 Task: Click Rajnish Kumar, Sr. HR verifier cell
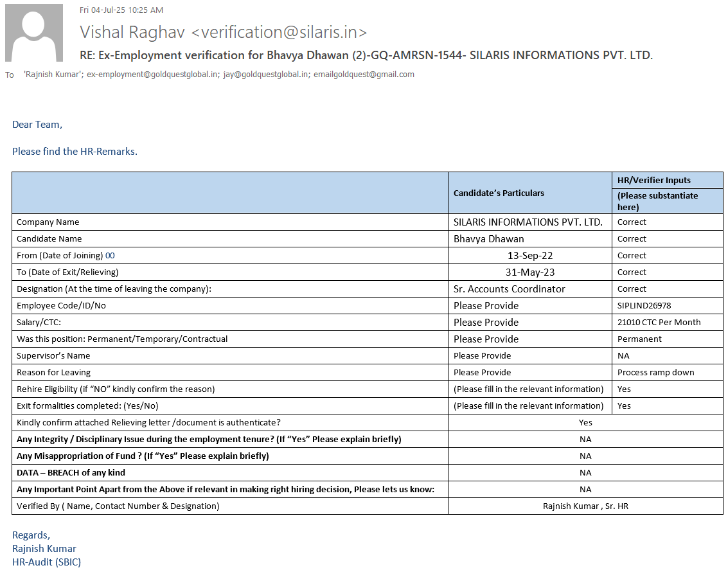[x=585, y=506]
